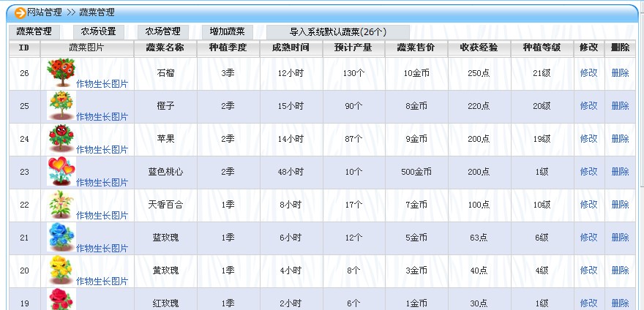Open 作物生长图片 link for 石榴
644x310 pixels.
[x=102, y=84]
